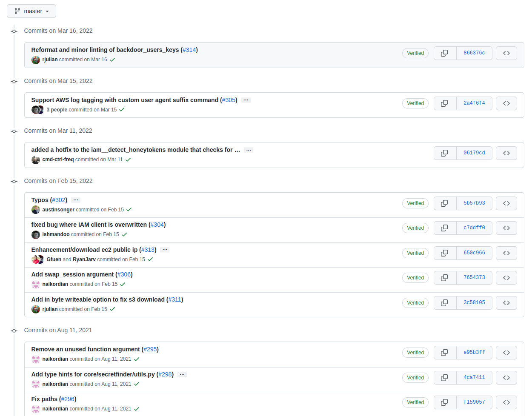This screenshot has width=532, height=416.
Task: Open commit hash 650c966
Action: [x=474, y=253]
